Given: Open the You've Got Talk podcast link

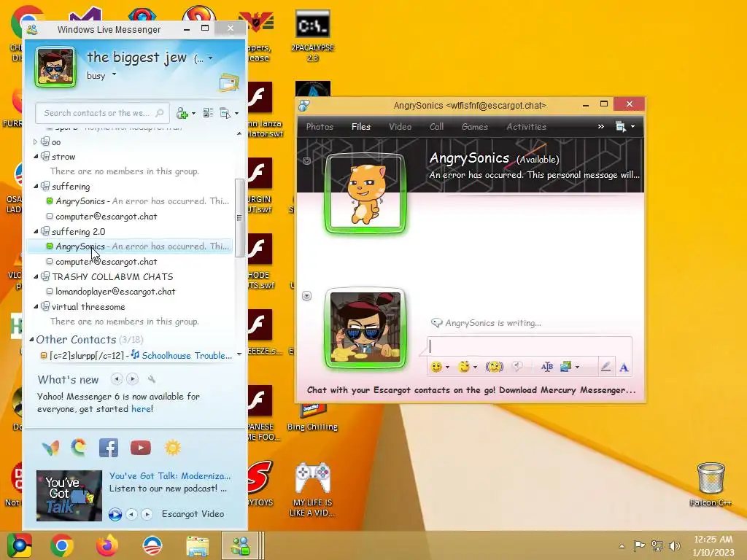Looking at the screenshot, I should [x=169, y=475].
